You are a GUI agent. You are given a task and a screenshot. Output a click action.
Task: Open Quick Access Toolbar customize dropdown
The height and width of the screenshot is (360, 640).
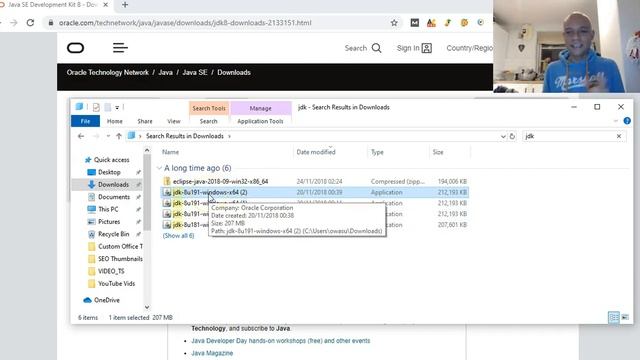click(117, 107)
